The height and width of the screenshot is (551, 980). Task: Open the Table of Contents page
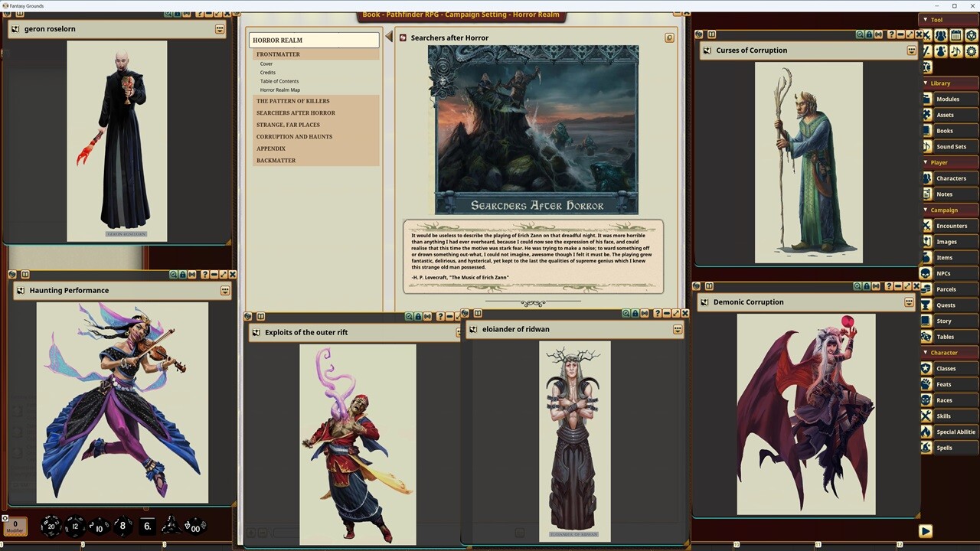coord(279,81)
